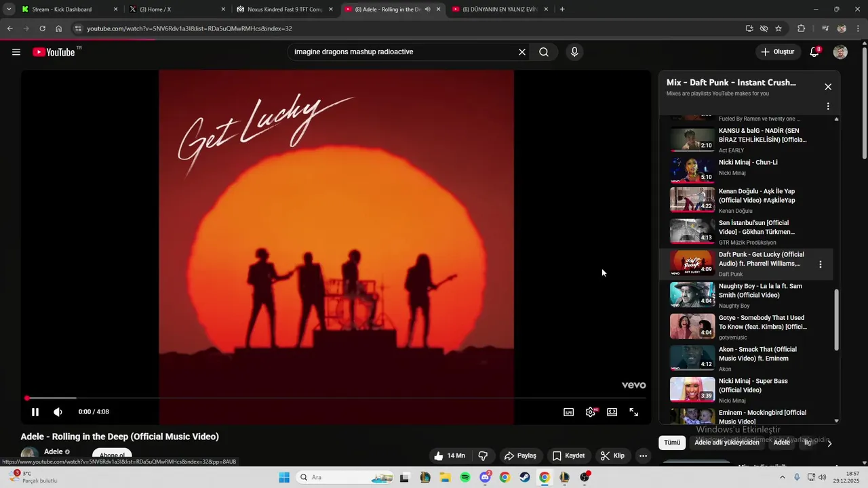868x488 pixels.
Task: Open YouTube notifications bell
Action: 815,52
